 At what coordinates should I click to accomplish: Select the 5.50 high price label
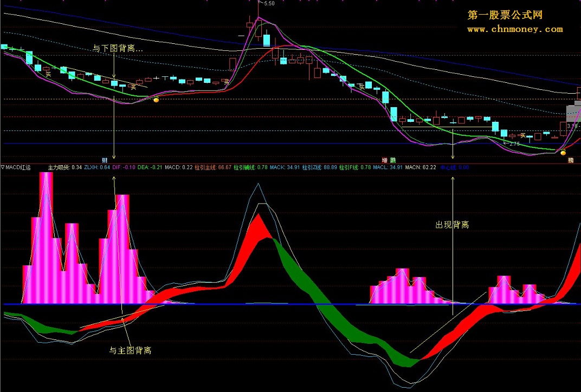269,3
